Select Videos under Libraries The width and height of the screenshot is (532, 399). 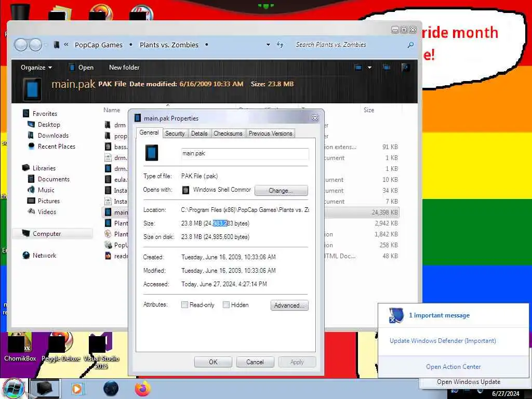[47, 212]
